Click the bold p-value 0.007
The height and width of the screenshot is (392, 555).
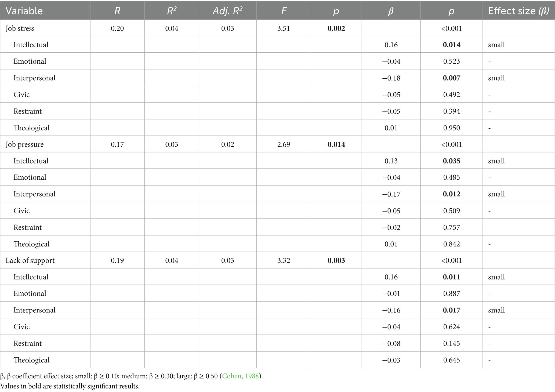click(x=451, y=78)
